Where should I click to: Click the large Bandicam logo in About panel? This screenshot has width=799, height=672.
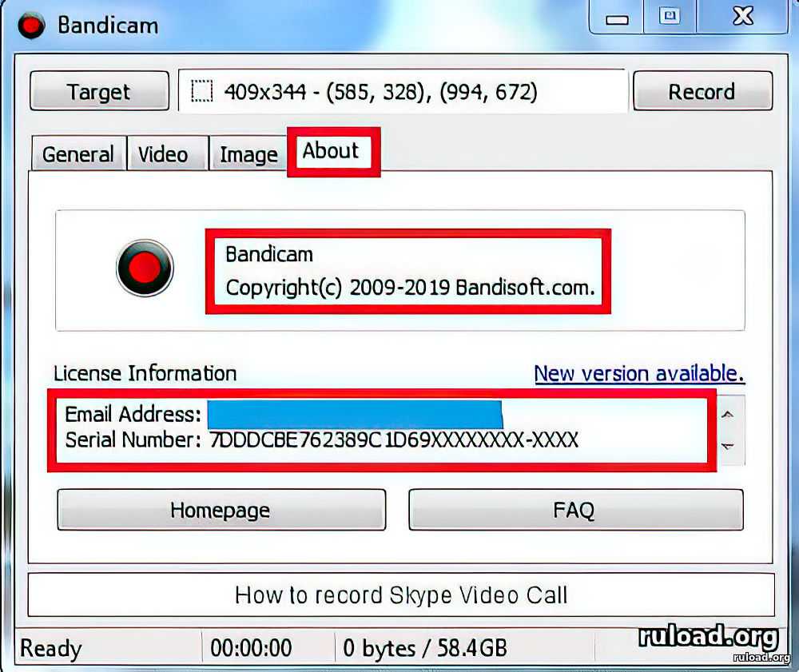coord(145,268)
